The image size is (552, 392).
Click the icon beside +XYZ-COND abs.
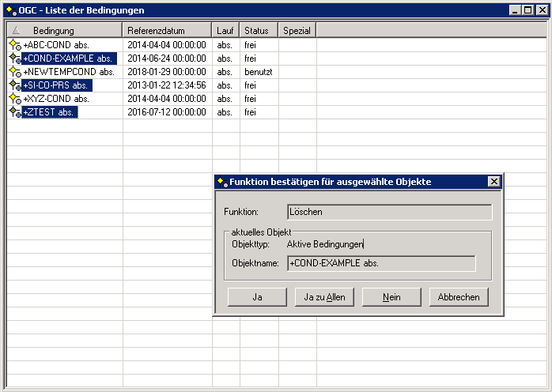coord(14,99)
